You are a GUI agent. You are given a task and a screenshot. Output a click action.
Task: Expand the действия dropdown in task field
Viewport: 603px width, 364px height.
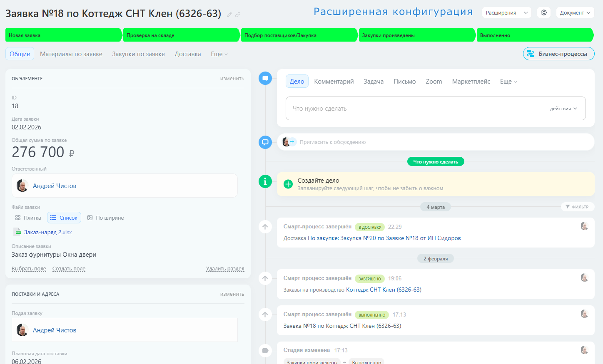[x=563, y=109]
